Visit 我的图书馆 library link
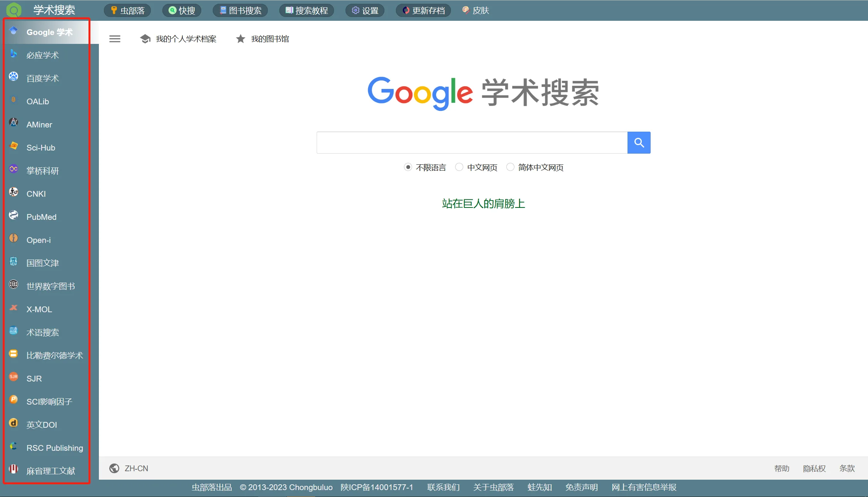 [x=270, y=38]
